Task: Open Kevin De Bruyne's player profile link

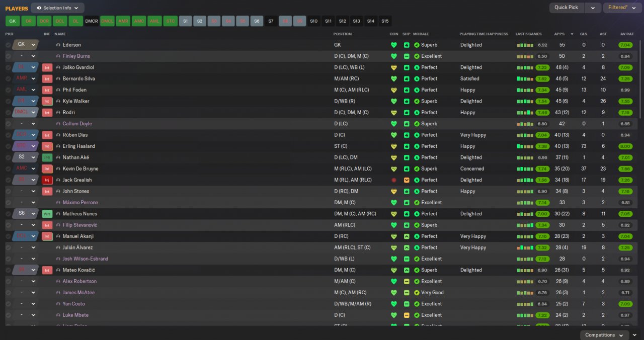Action: point(80,169)
